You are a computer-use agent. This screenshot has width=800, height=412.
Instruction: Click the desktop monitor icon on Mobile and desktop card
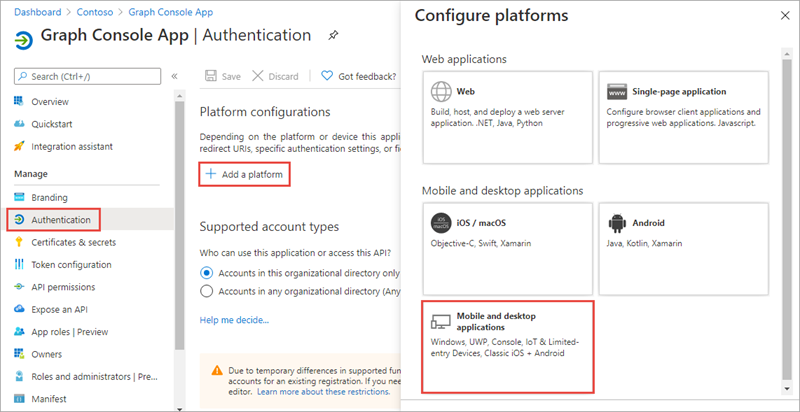pos(441,321)
